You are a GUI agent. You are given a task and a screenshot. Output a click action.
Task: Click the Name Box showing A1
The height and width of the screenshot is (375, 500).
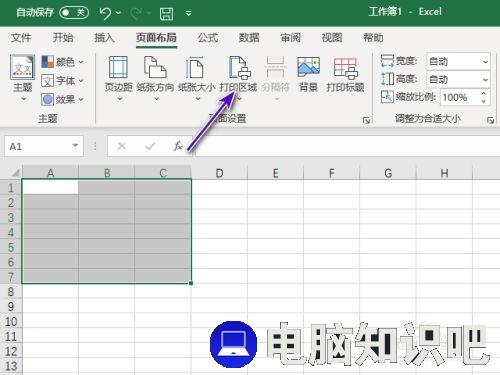pyautogui.click(x=37, y=146)
